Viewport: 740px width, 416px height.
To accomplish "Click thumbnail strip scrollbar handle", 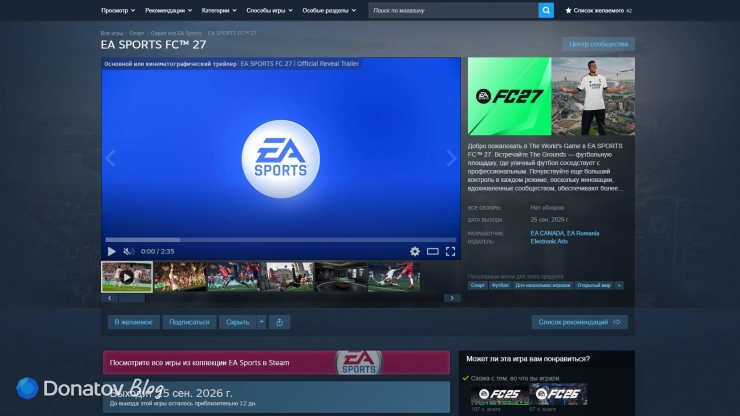I will pyautogui.click(x=132, y=298).
